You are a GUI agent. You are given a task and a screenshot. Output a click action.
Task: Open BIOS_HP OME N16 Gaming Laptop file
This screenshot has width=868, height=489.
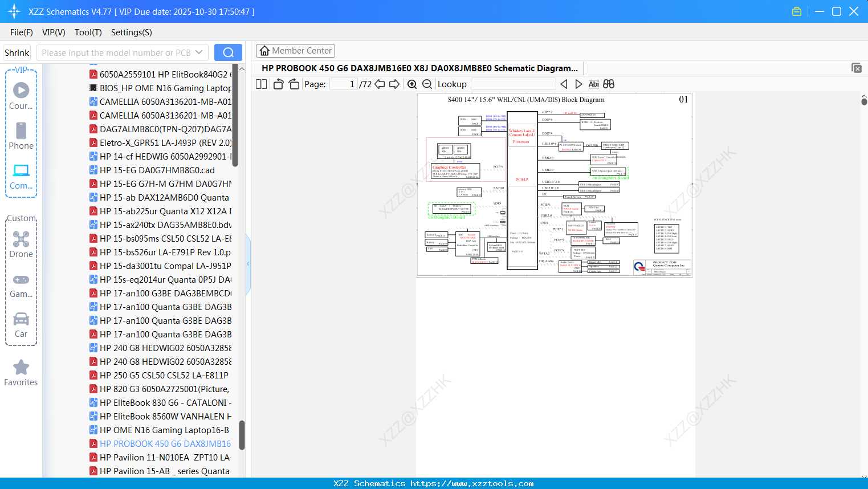[160, 88]
